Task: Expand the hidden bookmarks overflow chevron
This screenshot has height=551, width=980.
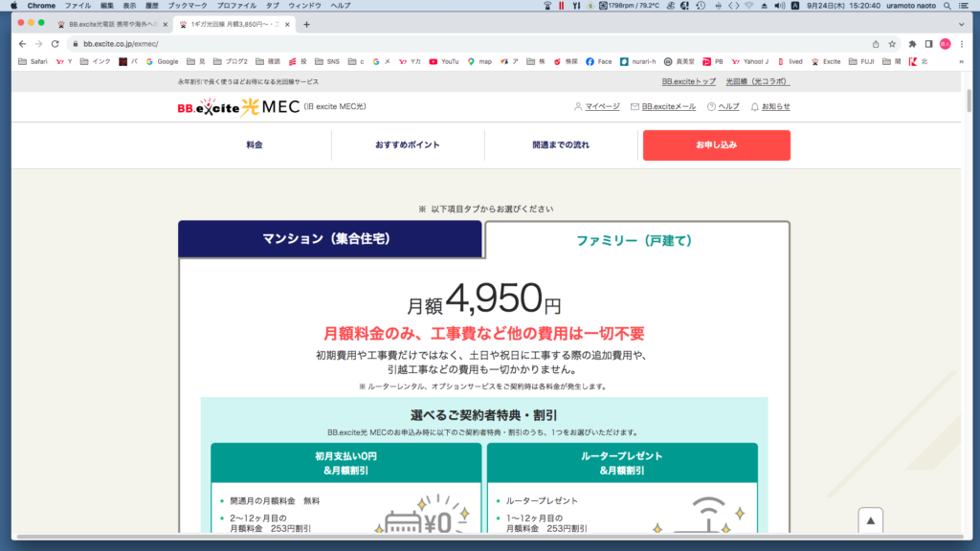Action: tap(961, 62)
